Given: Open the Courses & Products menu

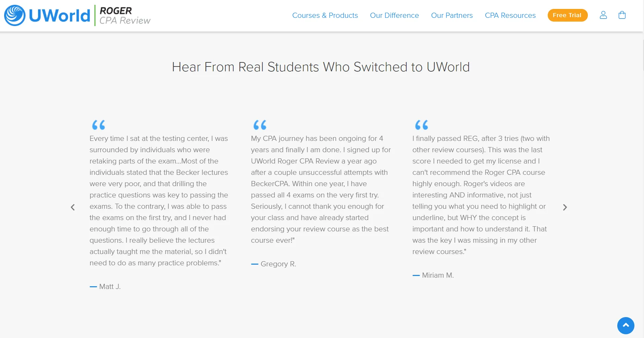Looking at the screenshot, I should (x=325, y=15).
